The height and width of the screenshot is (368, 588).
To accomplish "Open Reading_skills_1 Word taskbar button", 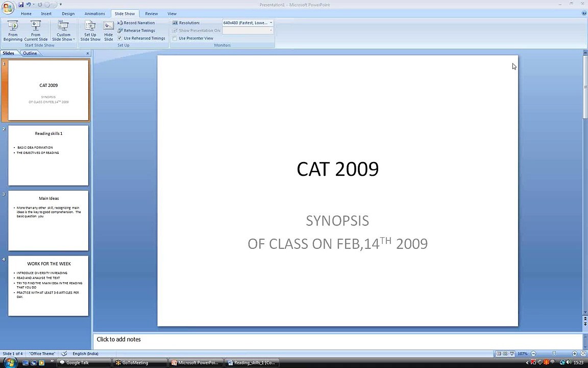I will click(x=252, y=363).
